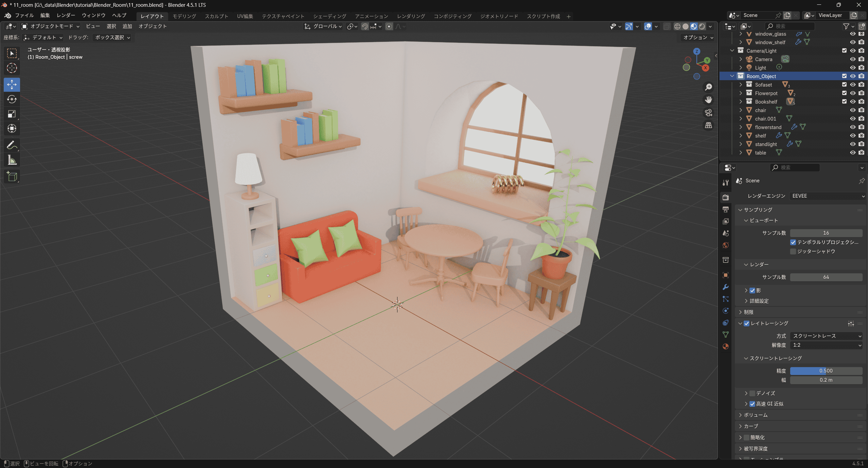Select the Rotate tool in the toolbar

(x=12, y=99)
